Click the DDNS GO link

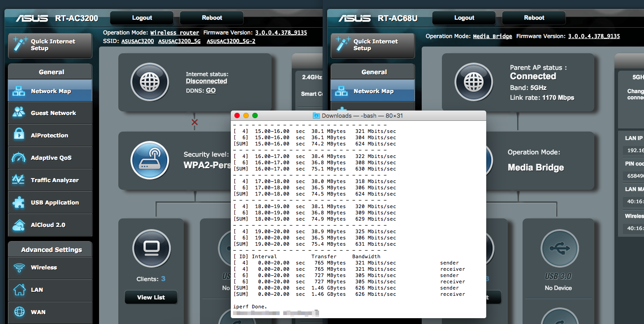tap(211, 90)
